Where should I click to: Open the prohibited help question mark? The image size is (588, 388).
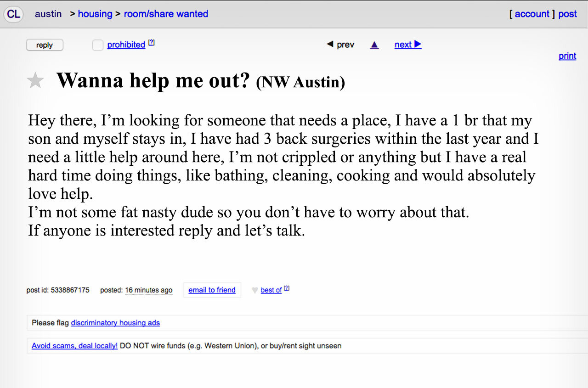[x=152, y=42]
